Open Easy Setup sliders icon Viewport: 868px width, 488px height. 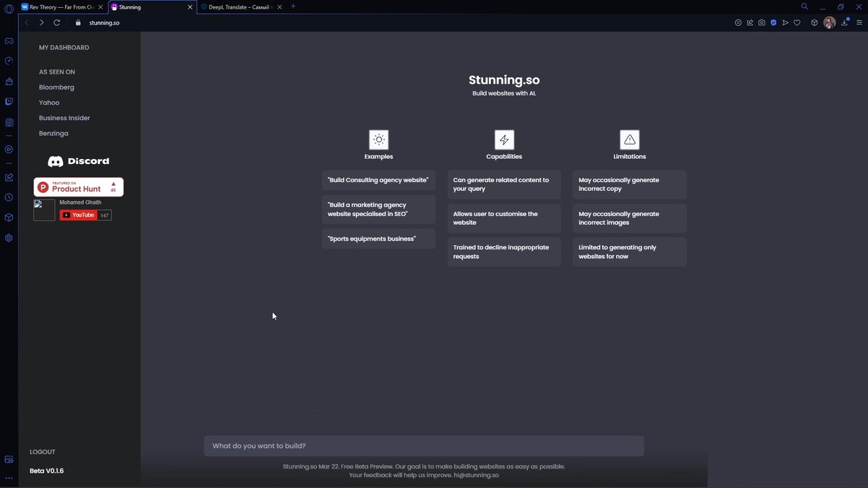(x=858, y=22)
